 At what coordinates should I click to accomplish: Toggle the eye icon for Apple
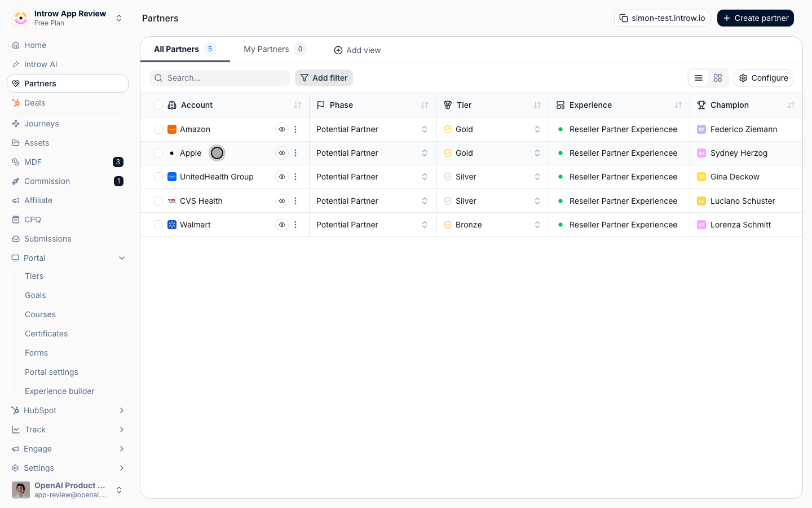[282, 153]
